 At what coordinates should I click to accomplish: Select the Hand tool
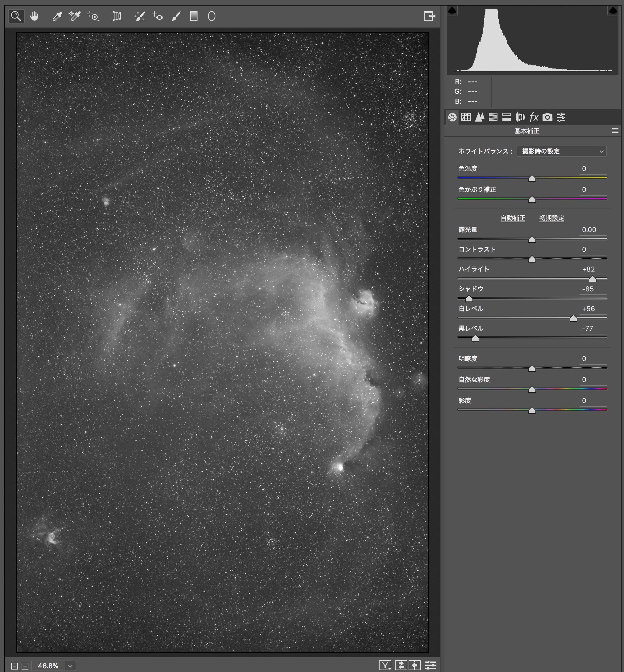point(34,16)
